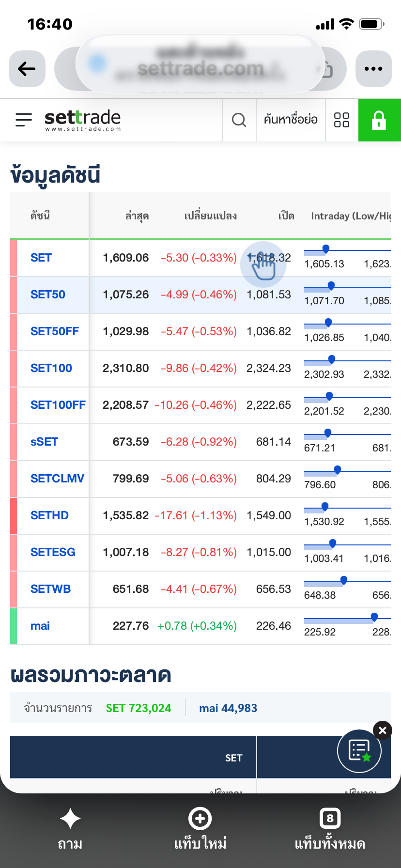Open the mai index link
This screenshot has height=868, width=401.
[x=40, y=626]
